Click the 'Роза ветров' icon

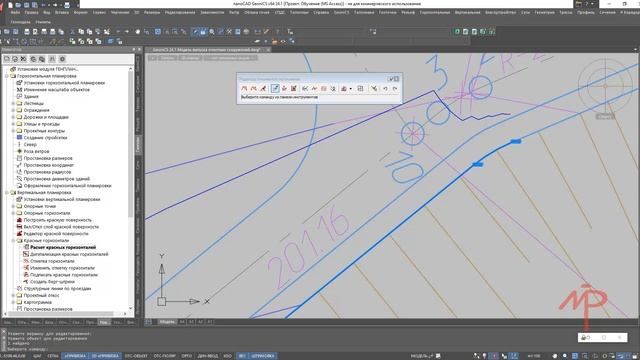pos(19,151)
